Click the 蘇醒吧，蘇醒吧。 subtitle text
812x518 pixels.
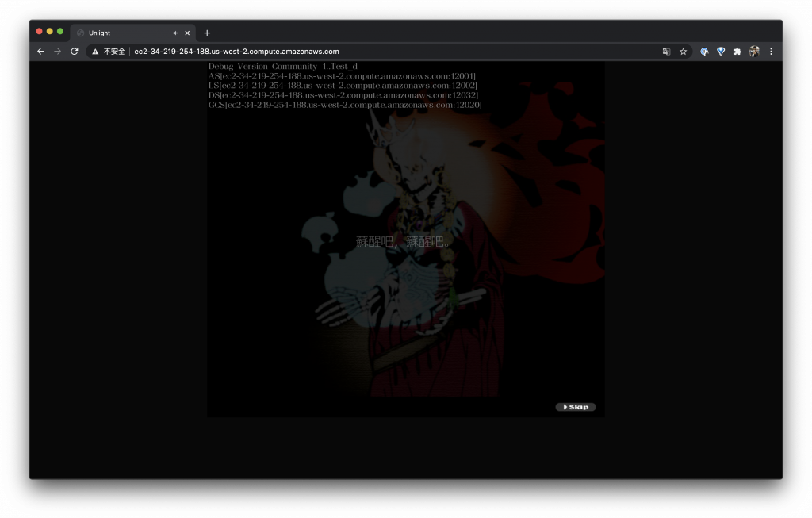click(x=404, y=241)
